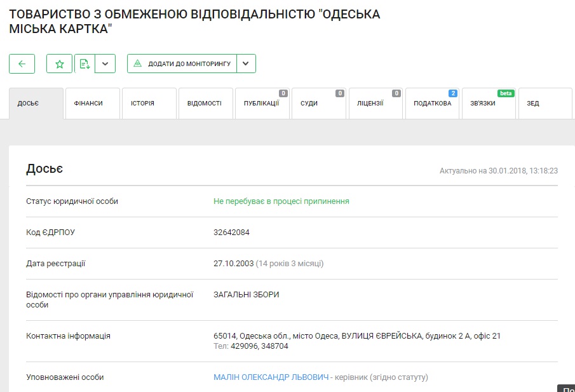This screenshot has height=392, width=575.
Task: Click the status text Не перебуває в процесі припинення
Action: (281, 201)
